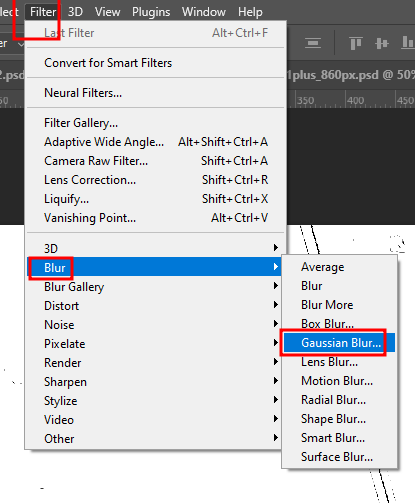The height and width of the screenshot is (503, 415).
Task: Open the Motion Blur dialog
Action: point(339,381)
